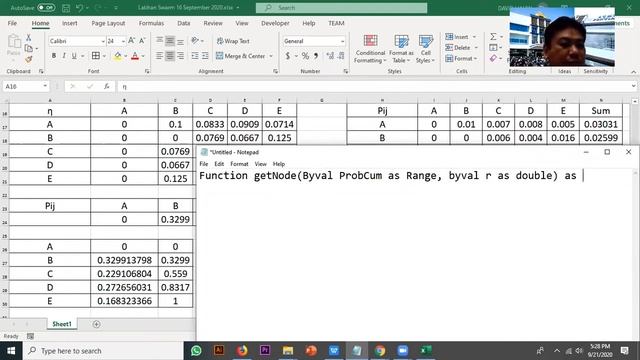Open Cell Styles gallery

[425, 49]
